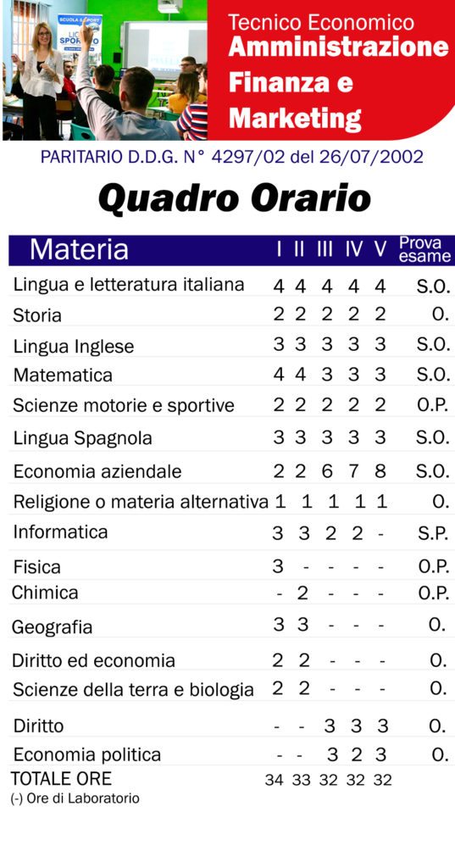Select Religione o materia alternativa row
Screen dimensions: 455x868
click(x=231, y=502)
